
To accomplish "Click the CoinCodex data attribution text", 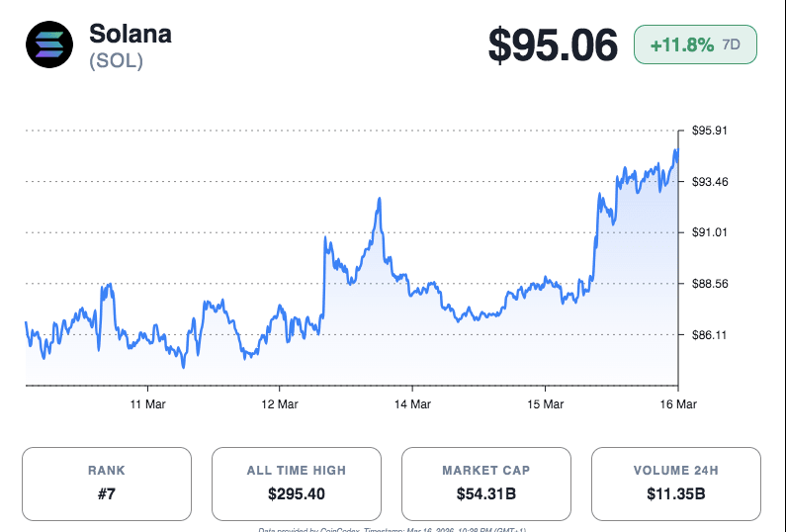I will (393, 529).
